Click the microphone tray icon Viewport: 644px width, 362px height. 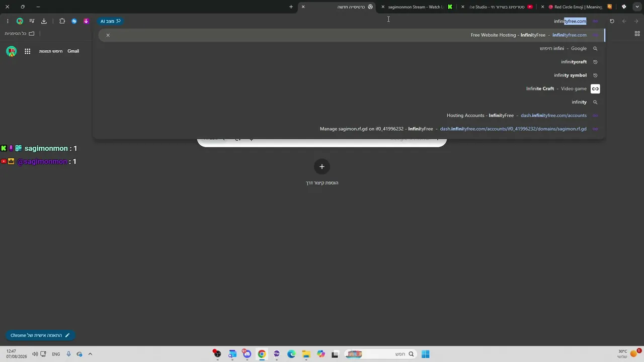click(x=69, y=354)
